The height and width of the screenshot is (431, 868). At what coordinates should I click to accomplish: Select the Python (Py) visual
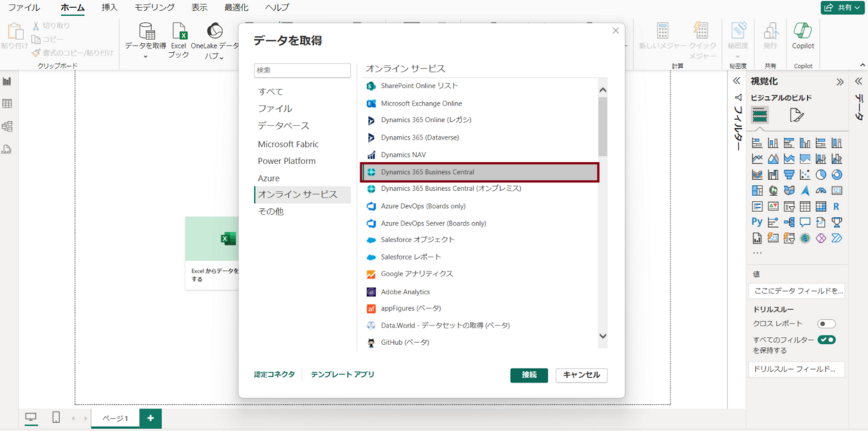[x=757, y=222]
